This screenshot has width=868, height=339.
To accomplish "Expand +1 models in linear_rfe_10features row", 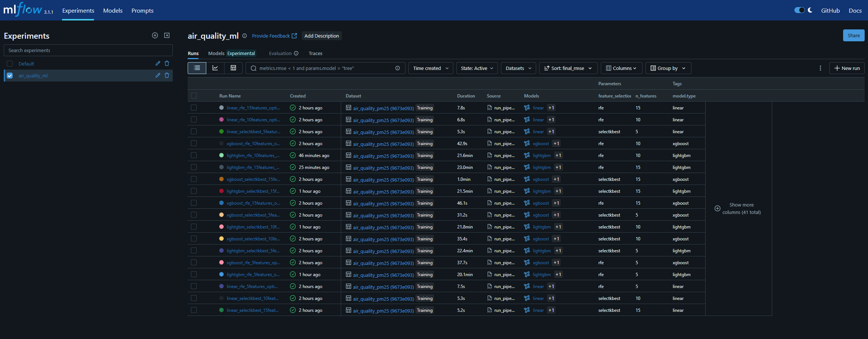I will (551, 120).
